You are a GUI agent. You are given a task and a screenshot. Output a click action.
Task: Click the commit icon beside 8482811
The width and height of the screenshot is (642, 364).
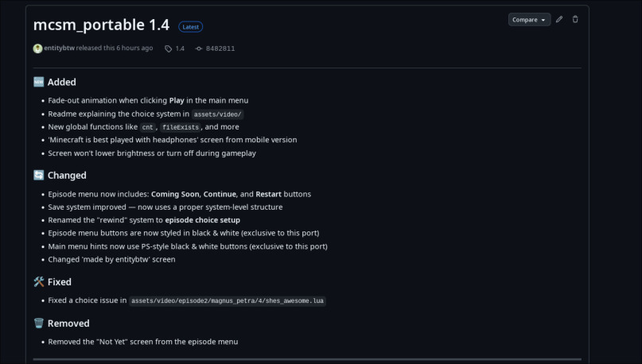pos(199,48)
